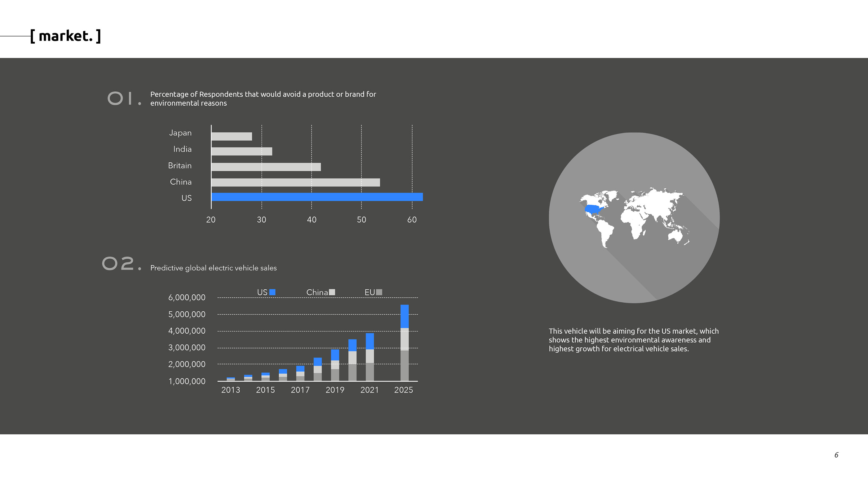Click page number 6
Viewport: 868px width, 487px height.
coord(836,455)
